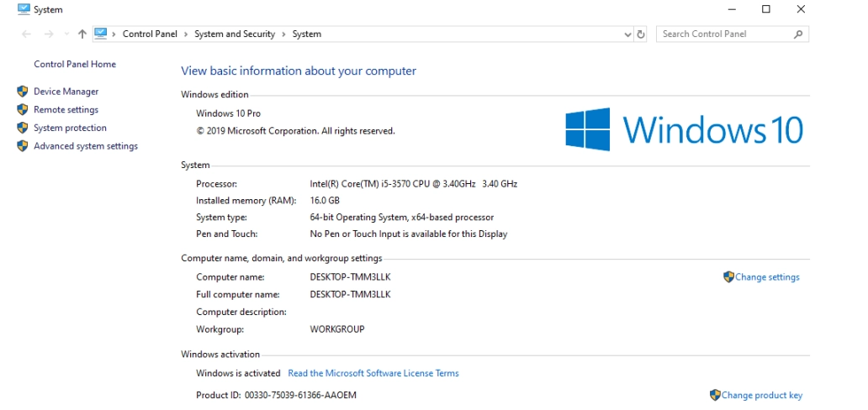Screen dimensions: 868x410
Task: Open Advanced system settings link
Action: point(86,146)
